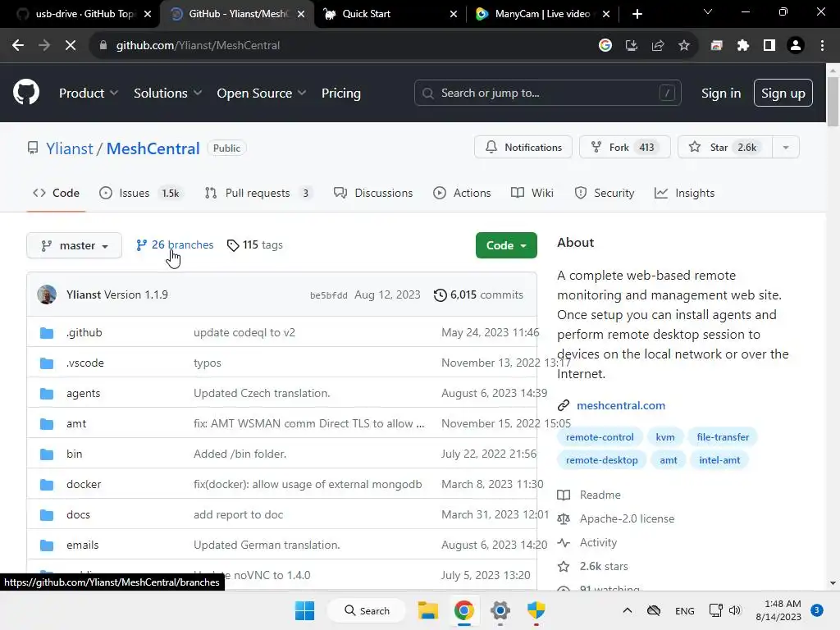Open Chrome side panel icon
The width and height of the screenshot is (840, 630).
coord(769,46)
